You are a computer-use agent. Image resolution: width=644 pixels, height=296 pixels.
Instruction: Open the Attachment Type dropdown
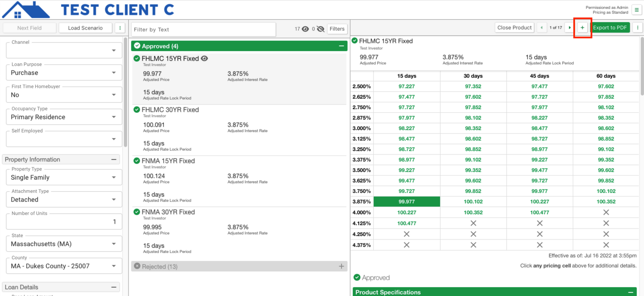(x=64, y=200)
